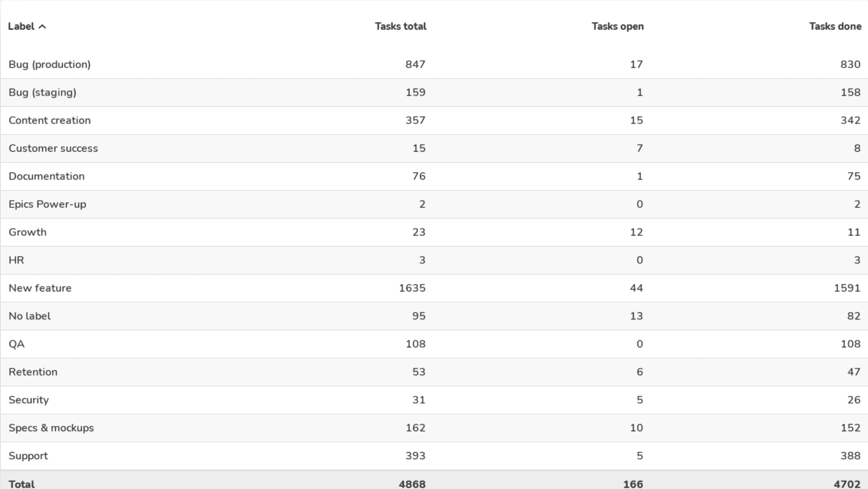Open the New feature label details

click(x=40, y=288)
